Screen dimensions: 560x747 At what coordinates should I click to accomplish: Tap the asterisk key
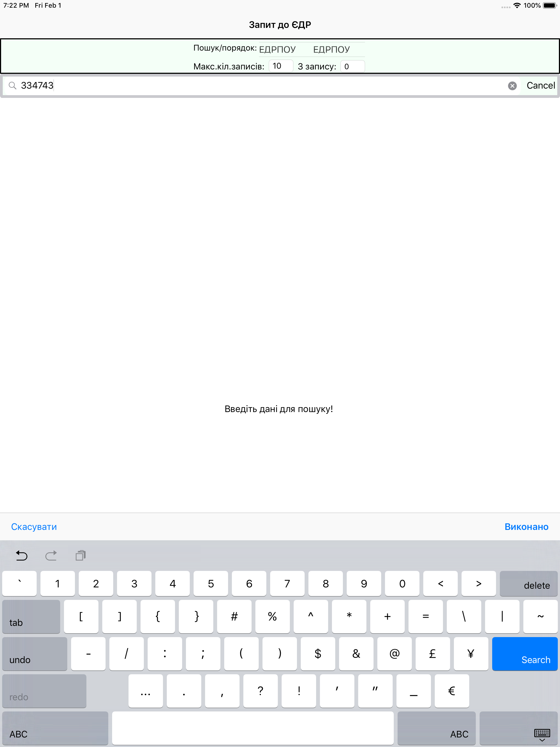coord(349,617)
